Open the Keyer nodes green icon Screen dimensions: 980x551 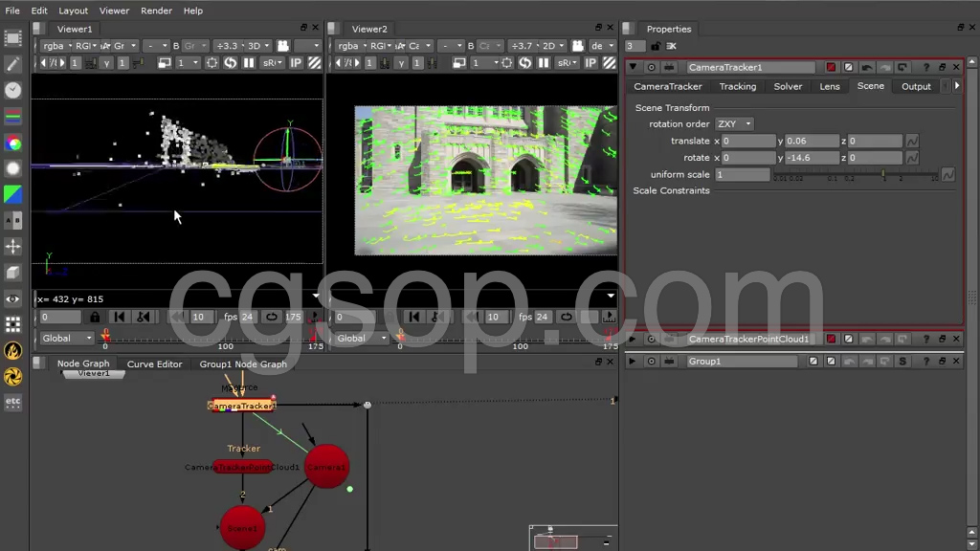point(12,194)
